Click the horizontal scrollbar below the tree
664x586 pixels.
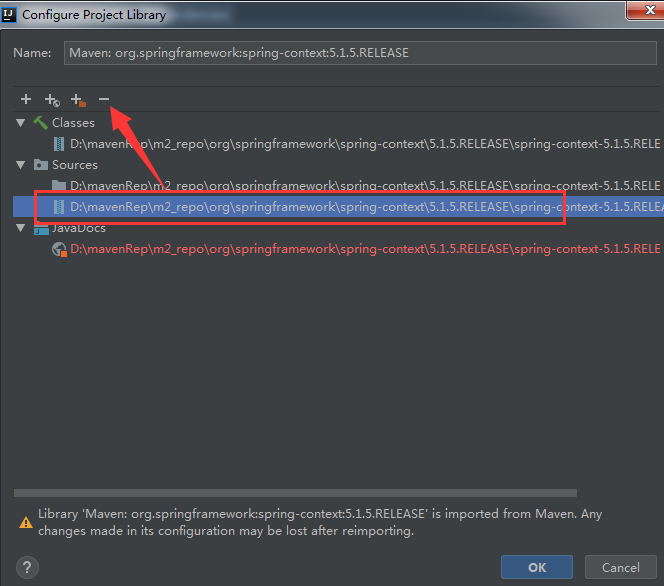point(295,493)
